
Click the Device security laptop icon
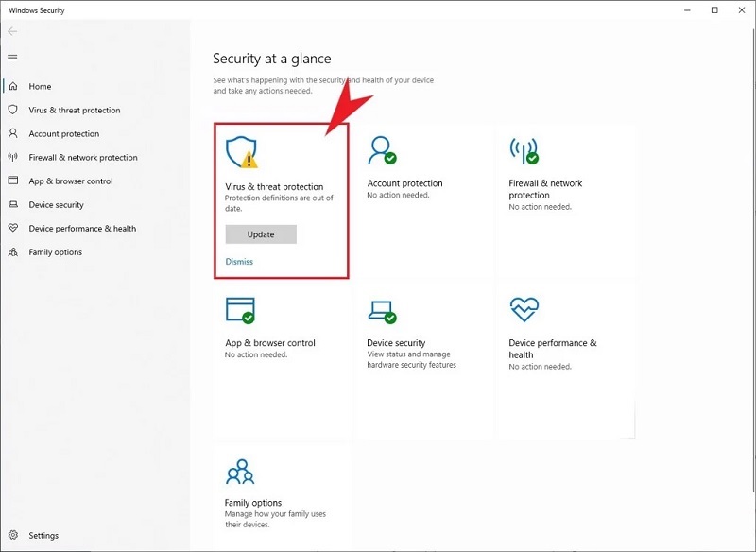click(x=382, y=310)
